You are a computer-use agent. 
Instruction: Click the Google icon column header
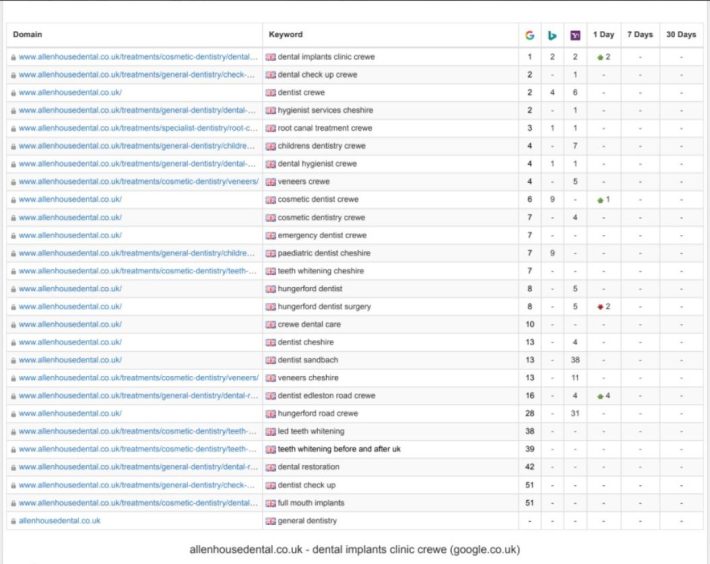tap(530, 35)
